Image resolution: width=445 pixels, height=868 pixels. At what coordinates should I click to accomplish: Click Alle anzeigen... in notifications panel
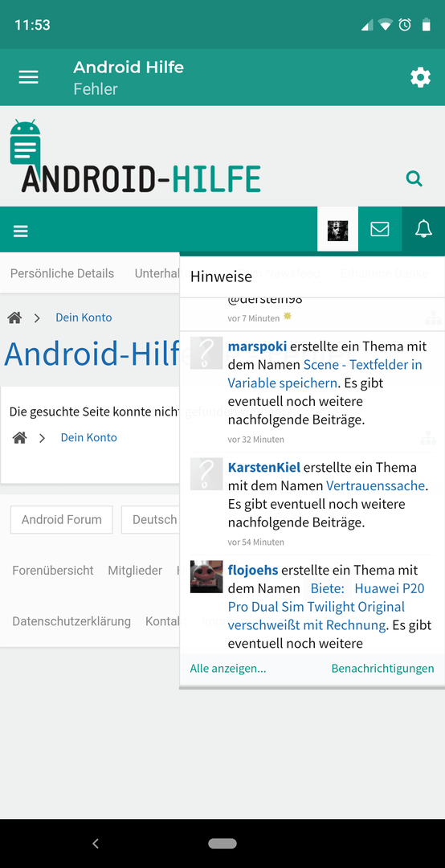coord(228,669)
